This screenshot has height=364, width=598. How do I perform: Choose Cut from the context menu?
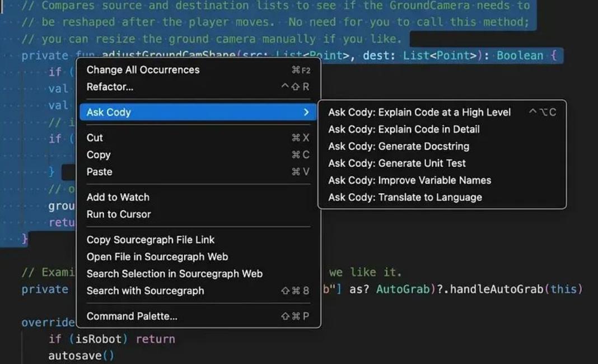point(198,138)
